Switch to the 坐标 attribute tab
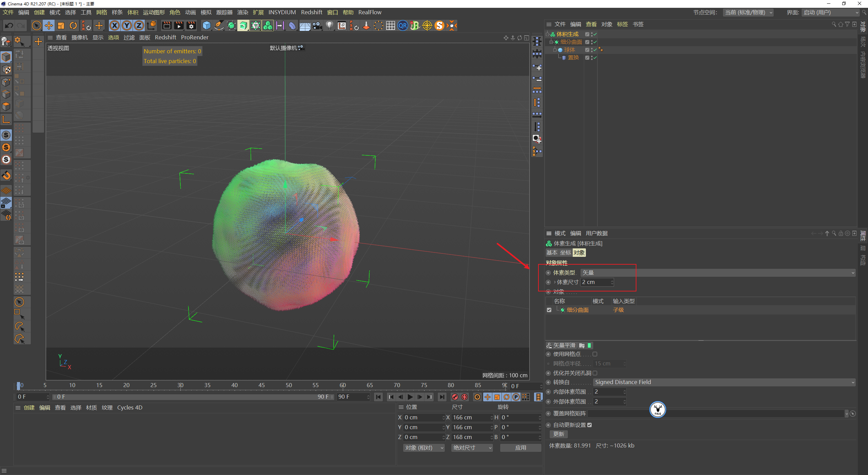Screen dimensions: 868x475 (x=565, y=252)
